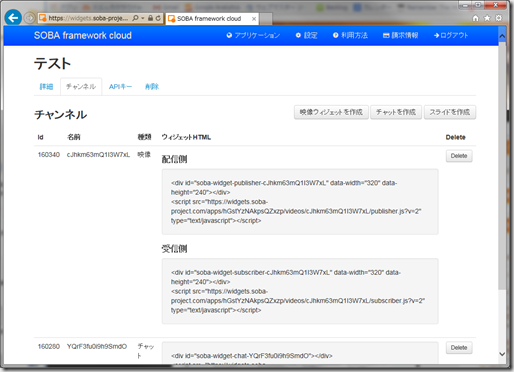Screen dimensions: 514x372
Task: Click the 配信側 publisher code box
Action: pos(300,202)
